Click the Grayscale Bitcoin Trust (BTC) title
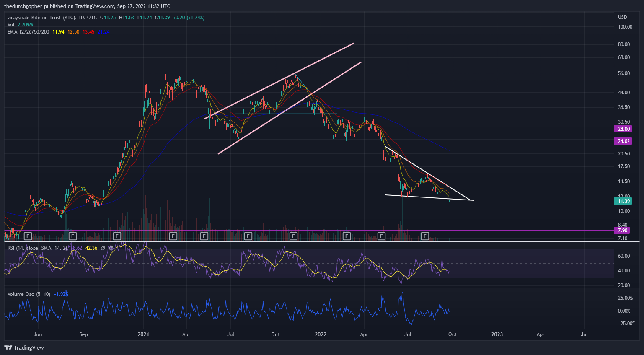 (41, 18)
